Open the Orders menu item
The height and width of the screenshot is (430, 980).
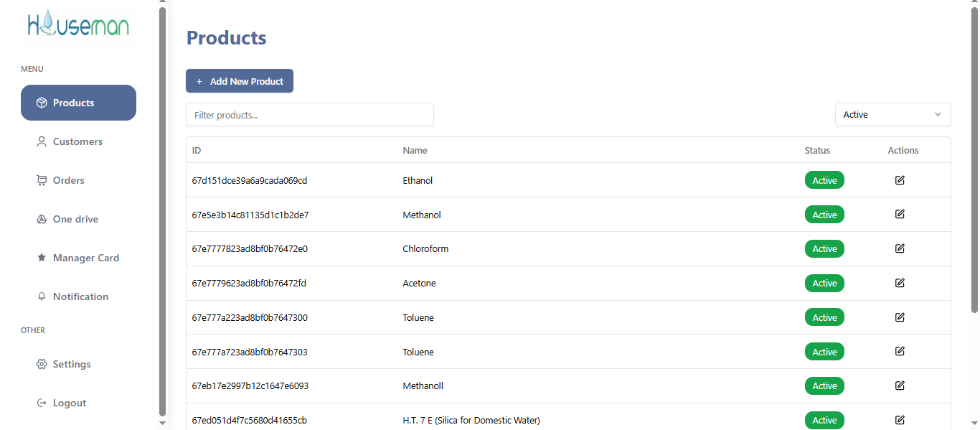[x=68, y=180]
